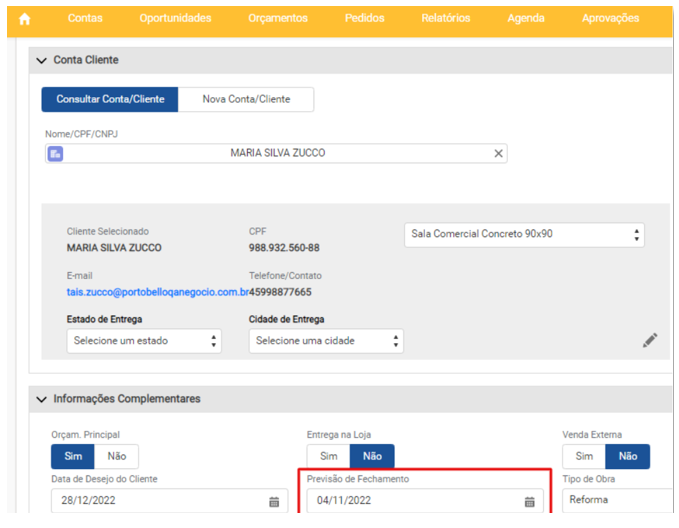This screenshot has height=528, width=679.
Task: Open the Sala Comercial Concreto 90x90 dropdown
Action: tap(524, 234)
